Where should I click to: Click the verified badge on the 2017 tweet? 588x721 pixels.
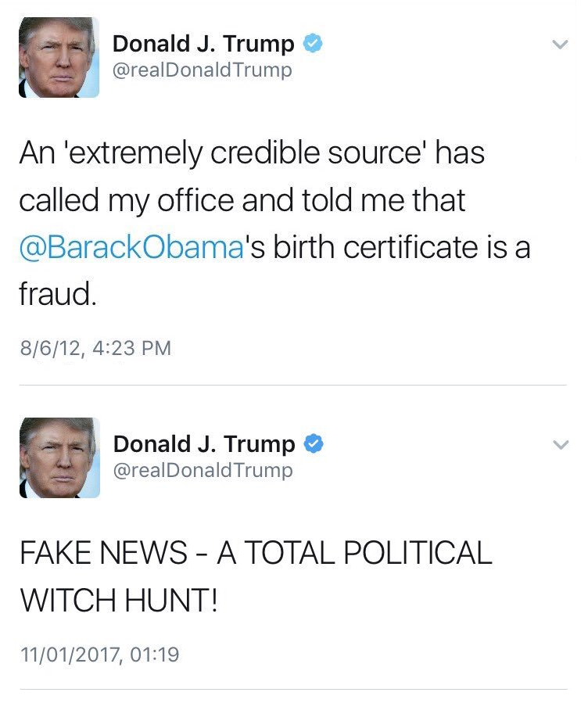click(x=314, y=443)
